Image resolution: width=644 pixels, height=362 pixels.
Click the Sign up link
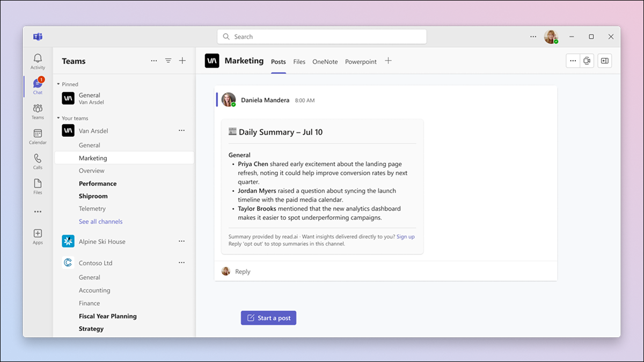click(405, 237)
